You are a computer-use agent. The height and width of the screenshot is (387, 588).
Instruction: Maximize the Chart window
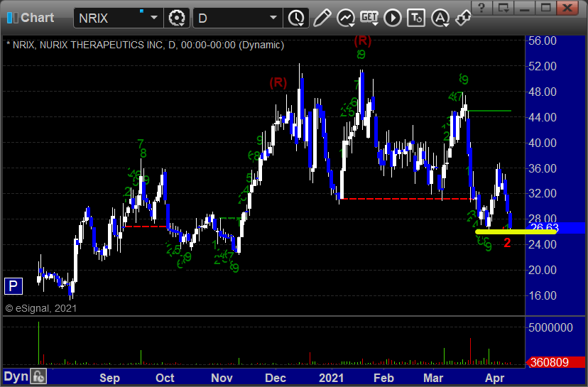[546, 8]
